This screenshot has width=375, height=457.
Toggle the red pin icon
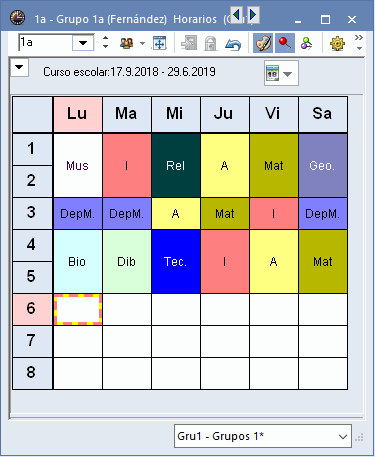(284, 43)
